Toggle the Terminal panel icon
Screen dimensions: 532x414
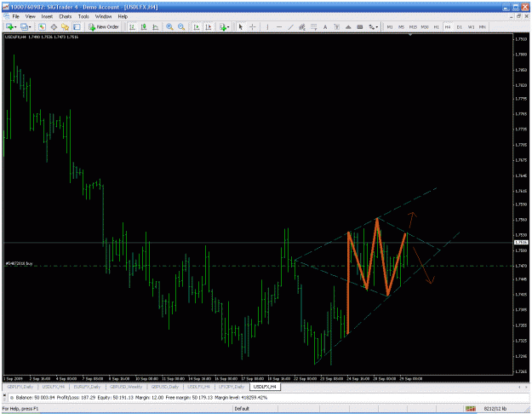(x=77, y=26)
